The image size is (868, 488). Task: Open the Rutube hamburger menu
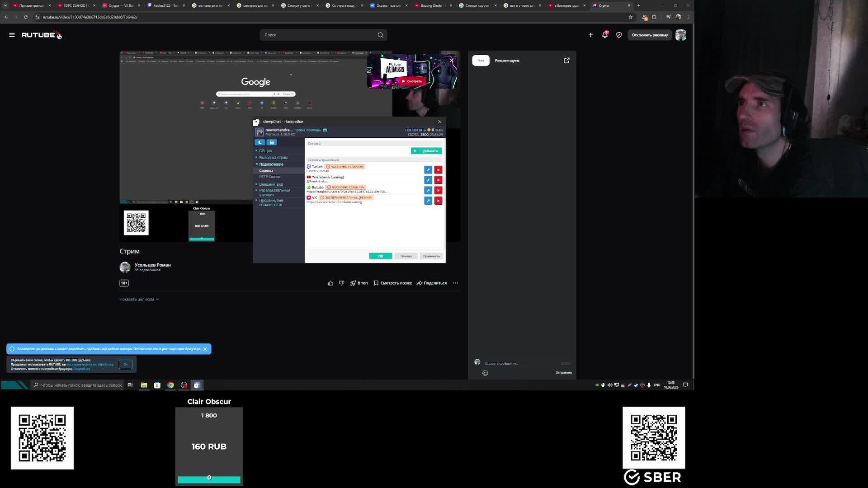pos(12,35)
